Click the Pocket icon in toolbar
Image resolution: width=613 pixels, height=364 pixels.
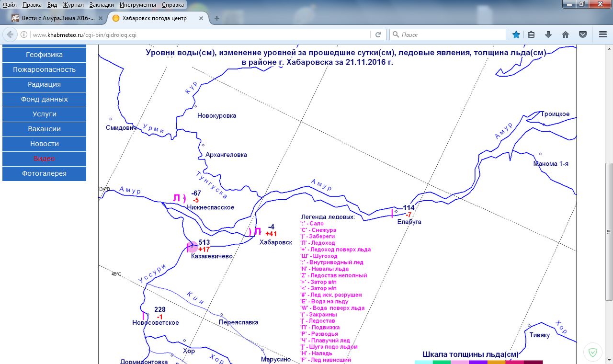point(583,34)
